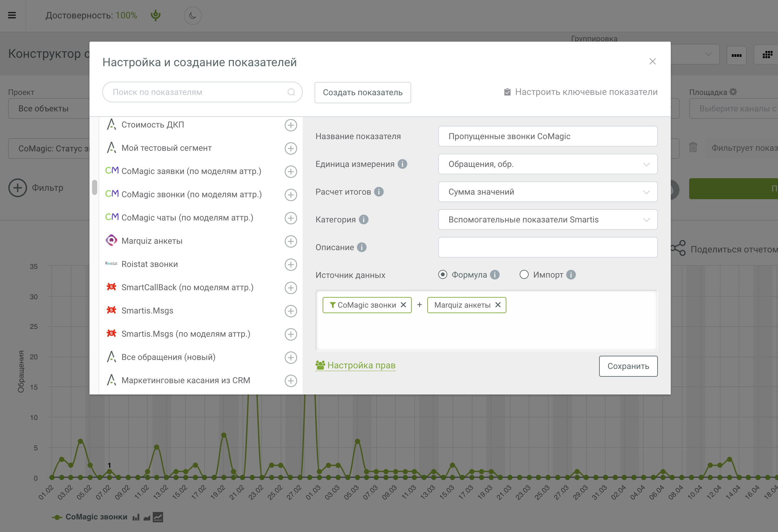This screenshot has height=532, width=778.
Task: Add Roistat звонки metric using plus icon
Action: 291,264
